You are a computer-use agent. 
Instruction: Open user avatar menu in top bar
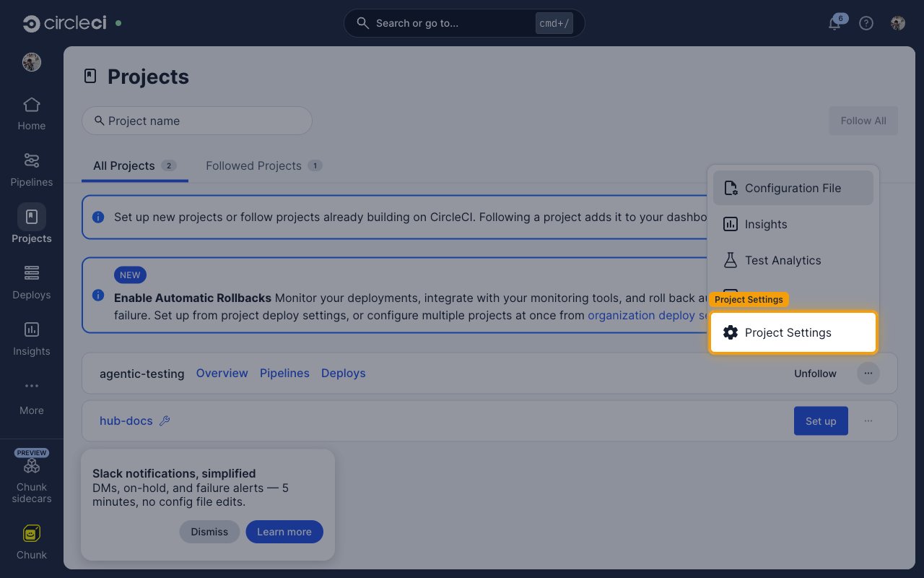[898, 23]
